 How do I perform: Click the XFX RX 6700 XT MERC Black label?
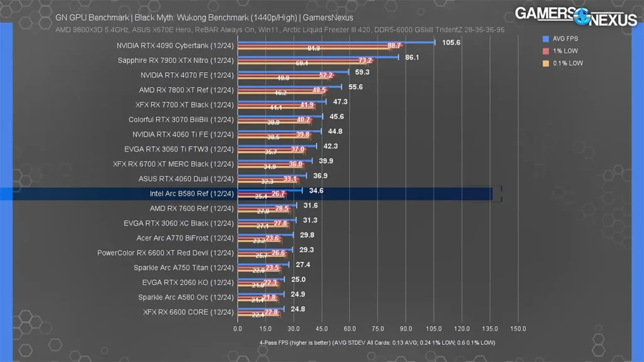click(x=174, y=164)
